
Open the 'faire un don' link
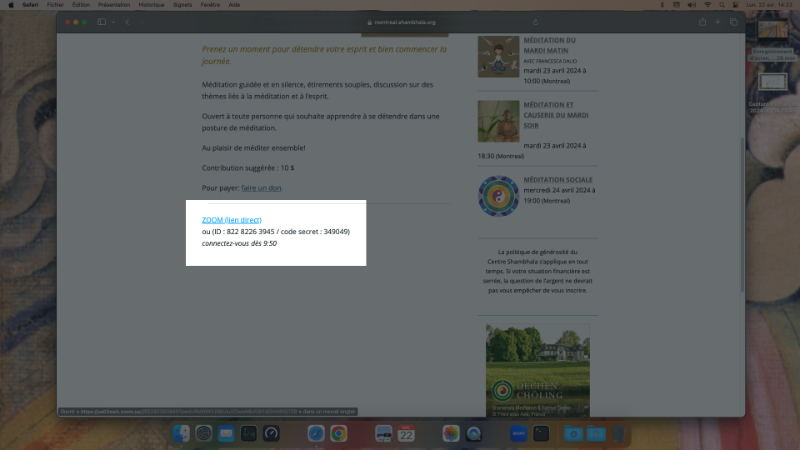[x=262, y=188]
